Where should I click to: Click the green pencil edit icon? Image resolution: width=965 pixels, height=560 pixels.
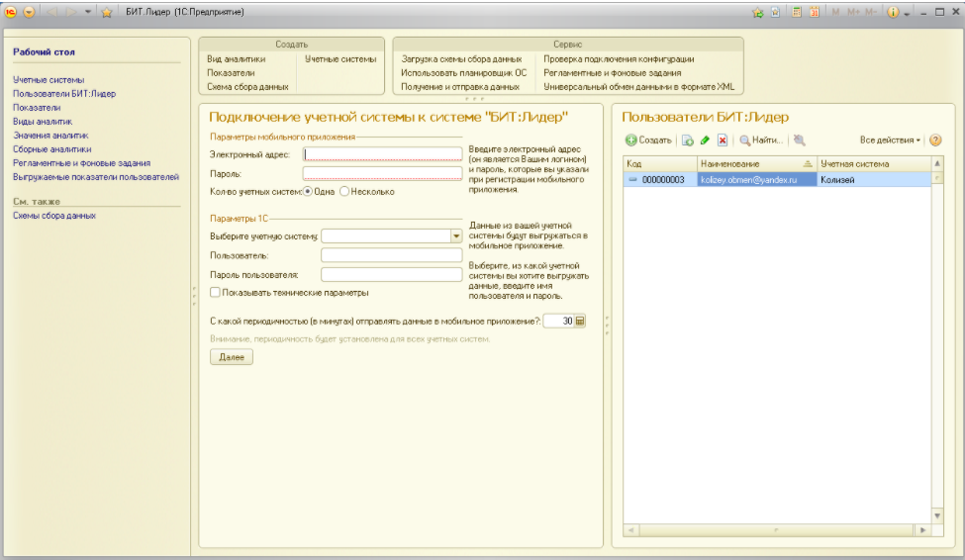pyautogui.click(x=706, y=140)
